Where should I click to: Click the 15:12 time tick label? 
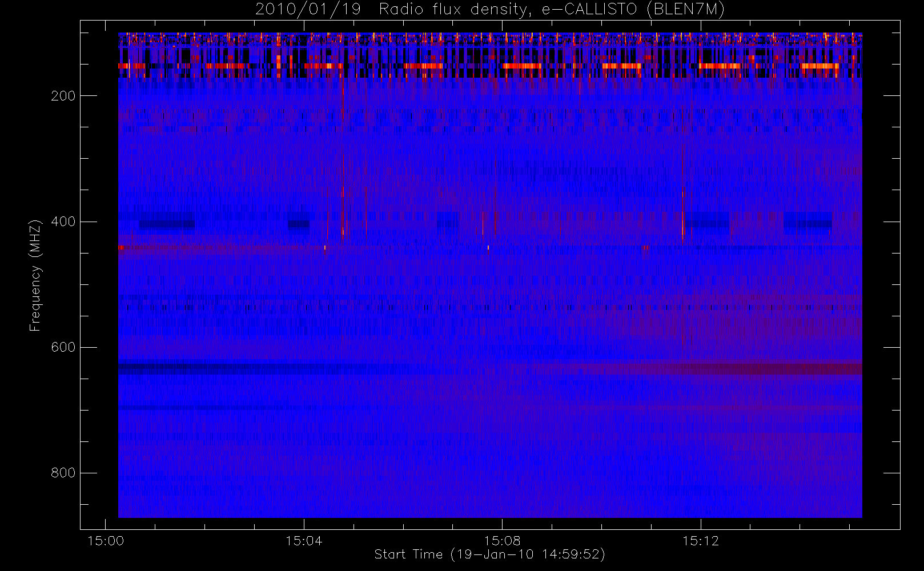[701, 541]
